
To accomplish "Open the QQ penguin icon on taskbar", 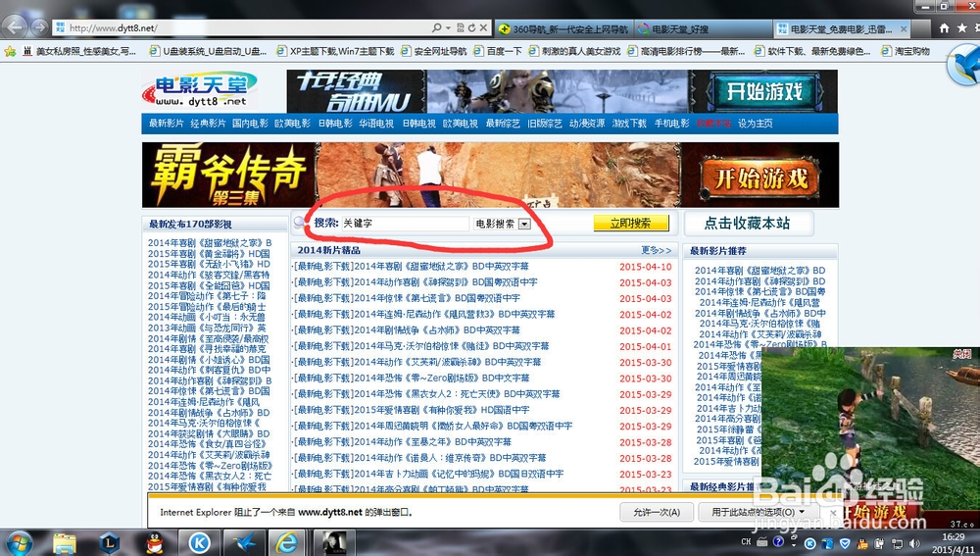I will point(155,543).
